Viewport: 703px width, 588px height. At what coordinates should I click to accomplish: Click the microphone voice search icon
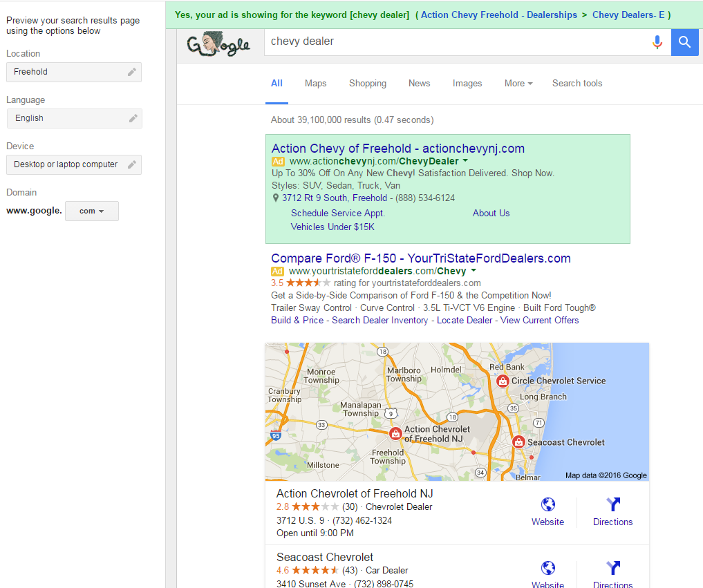[657, 42]
